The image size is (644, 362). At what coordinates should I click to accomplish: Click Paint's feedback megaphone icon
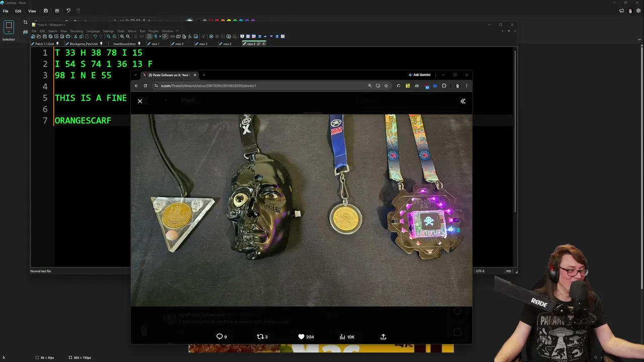pyautogui.click(x=621, y=11)
